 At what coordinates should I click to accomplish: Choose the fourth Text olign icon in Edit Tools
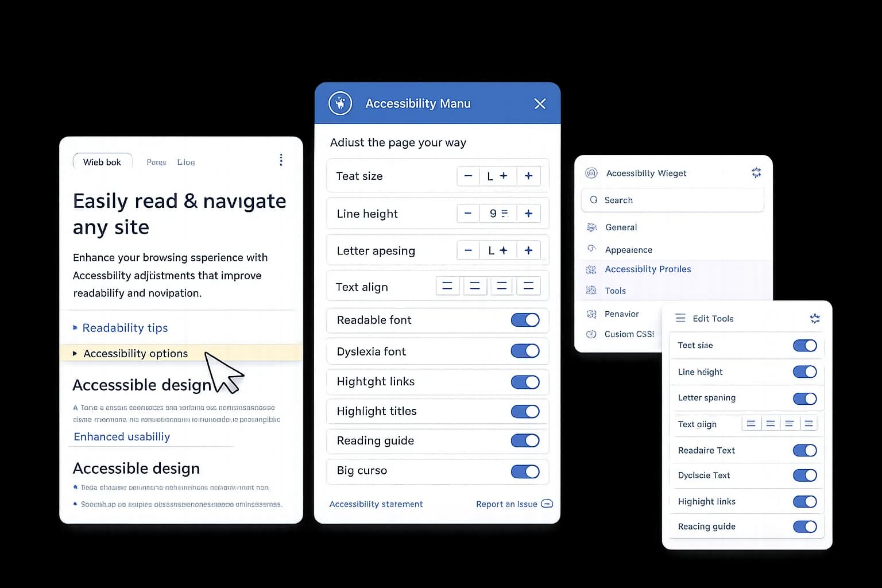coord(808,424)
